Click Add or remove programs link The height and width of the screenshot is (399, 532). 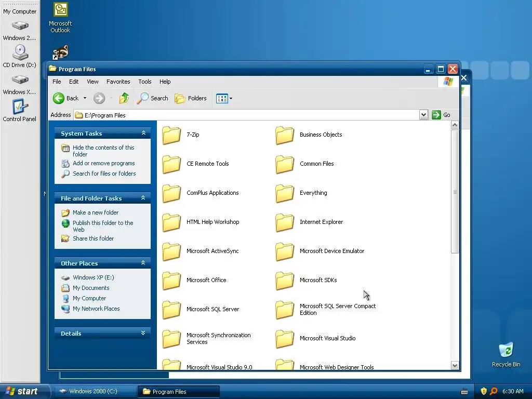(103, 163)
